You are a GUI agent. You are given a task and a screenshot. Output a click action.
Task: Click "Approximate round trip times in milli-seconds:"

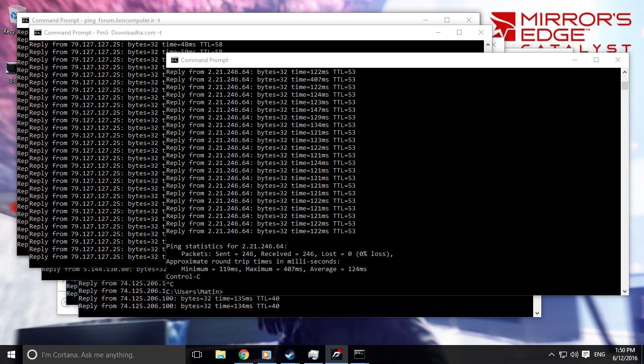(253, 262)
